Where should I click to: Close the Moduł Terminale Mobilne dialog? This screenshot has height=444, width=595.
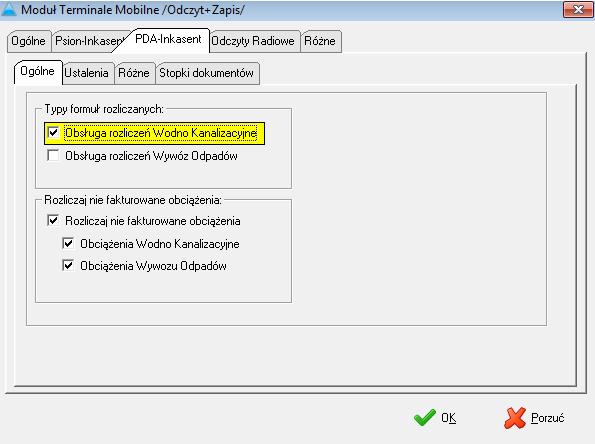578,9
